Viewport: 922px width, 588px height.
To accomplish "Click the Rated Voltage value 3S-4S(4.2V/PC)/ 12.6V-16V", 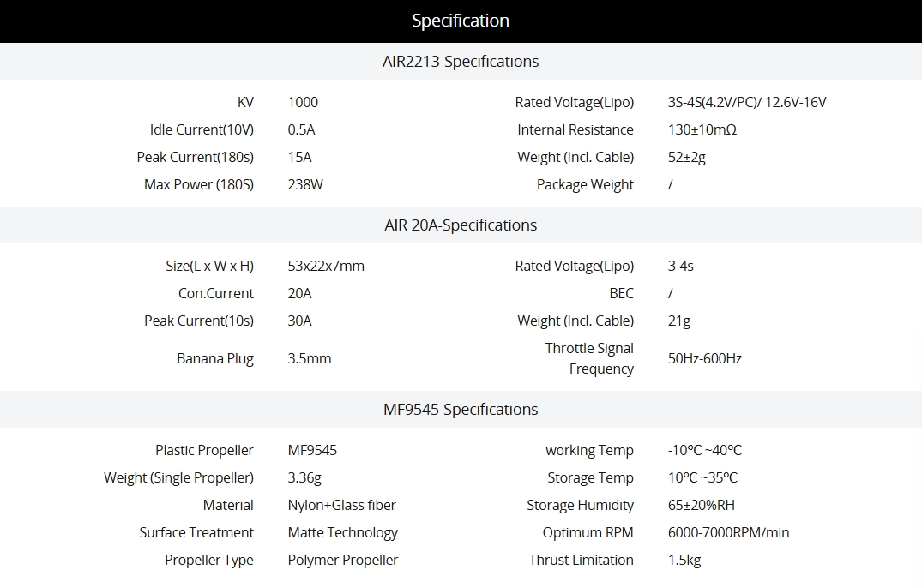I will (x=746, y=102).
